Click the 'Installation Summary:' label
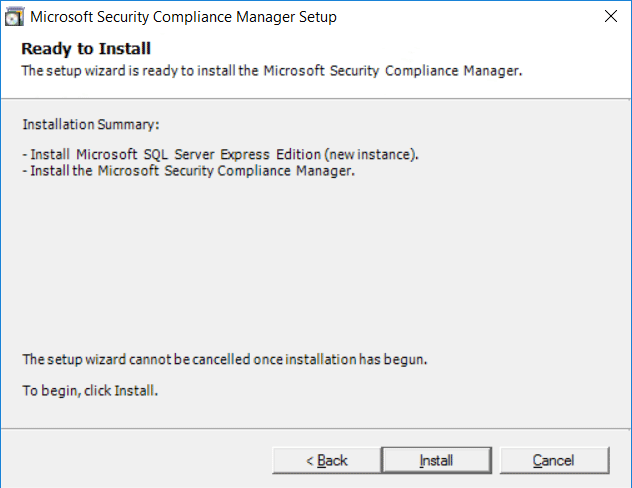Screen dimensions: 632x488 click(91, 125)
